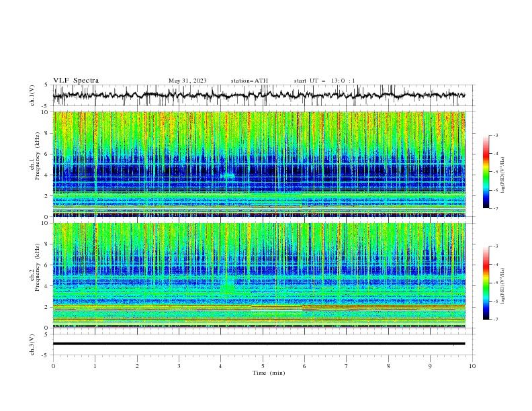Click the log(PSD) label beside the ch.1 color bar

(503, 175)
